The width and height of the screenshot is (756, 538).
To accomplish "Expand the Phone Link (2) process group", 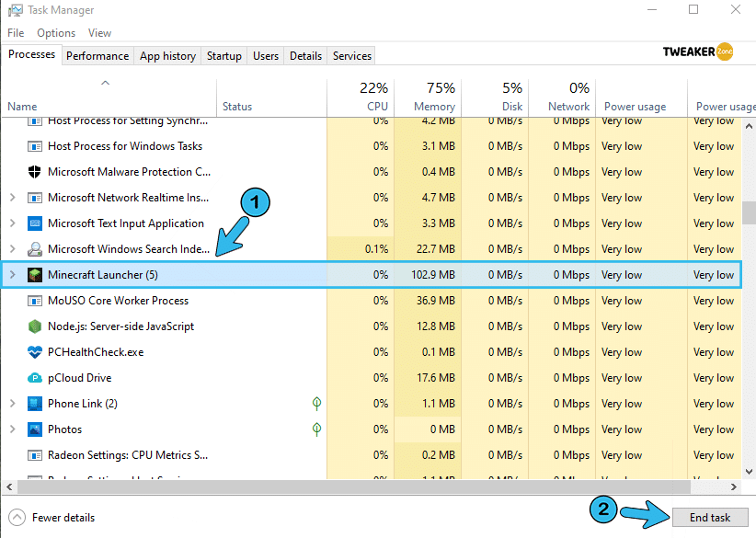I will point(13,404).
